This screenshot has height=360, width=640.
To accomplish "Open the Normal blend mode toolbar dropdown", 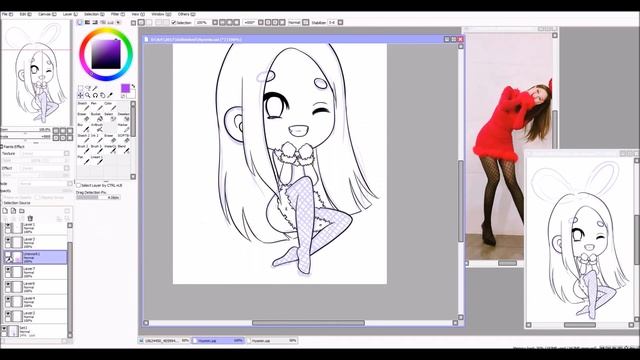I will pyautogui.click(x=305, y=22).
